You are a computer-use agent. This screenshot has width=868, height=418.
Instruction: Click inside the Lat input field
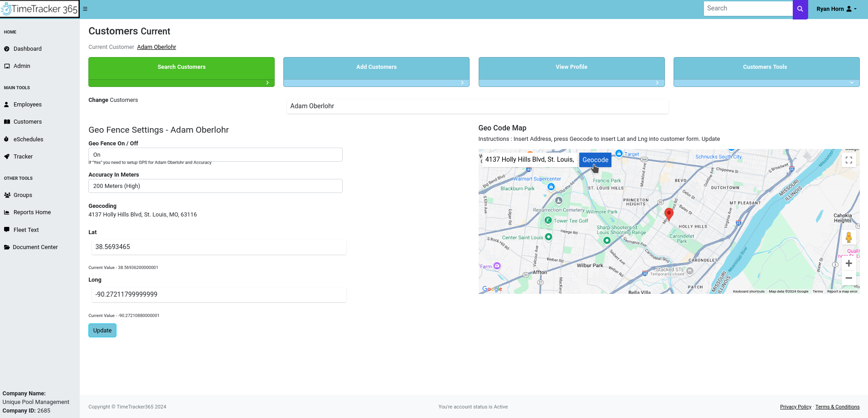219,247
